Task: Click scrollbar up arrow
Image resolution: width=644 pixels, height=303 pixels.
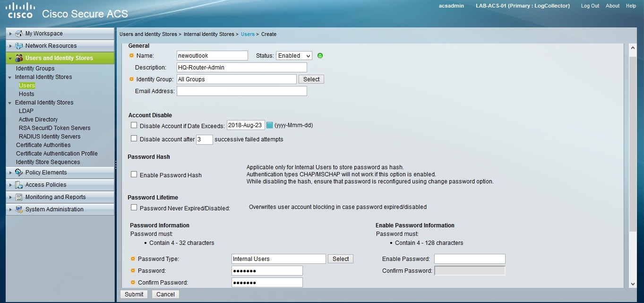Action: (x=633, y=48)
